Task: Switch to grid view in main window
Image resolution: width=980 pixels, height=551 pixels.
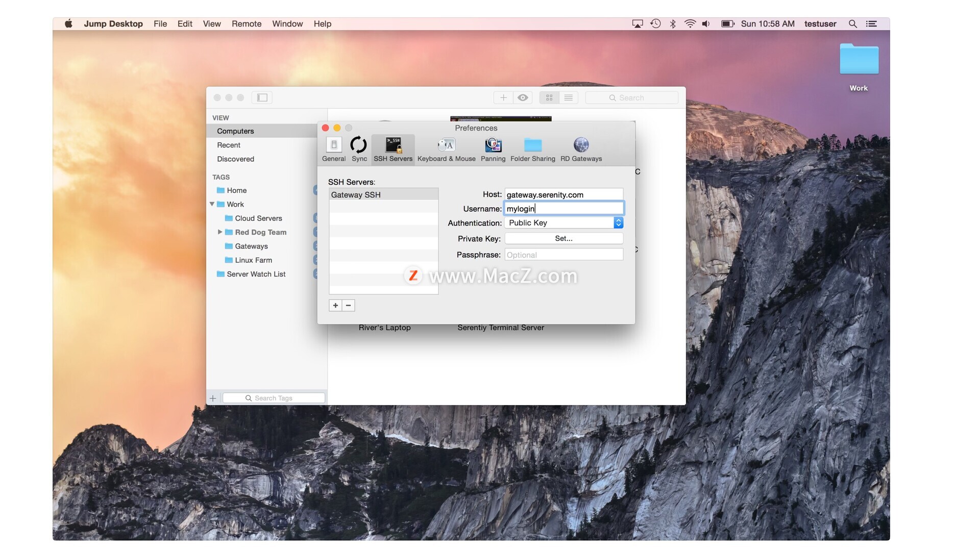Action: 549,97
